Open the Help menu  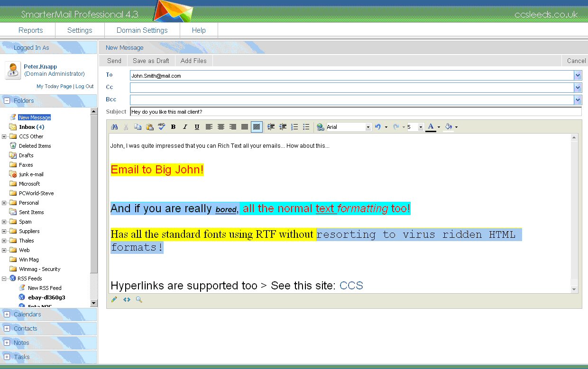199,30
